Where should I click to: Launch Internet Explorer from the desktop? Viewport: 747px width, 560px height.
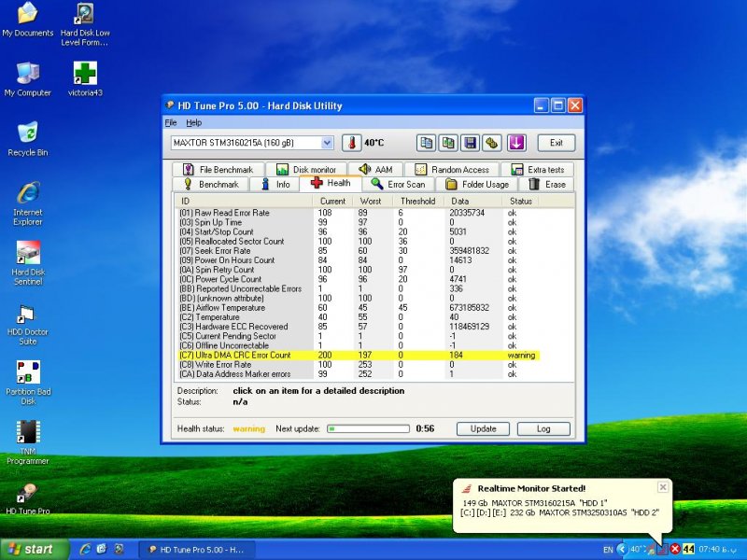click(x=28, y=203)
